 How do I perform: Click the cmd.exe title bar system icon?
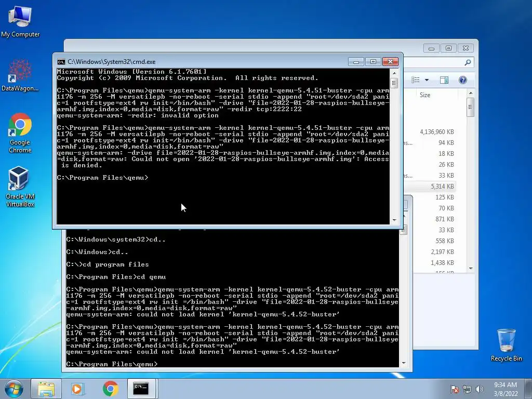(61, 62)
